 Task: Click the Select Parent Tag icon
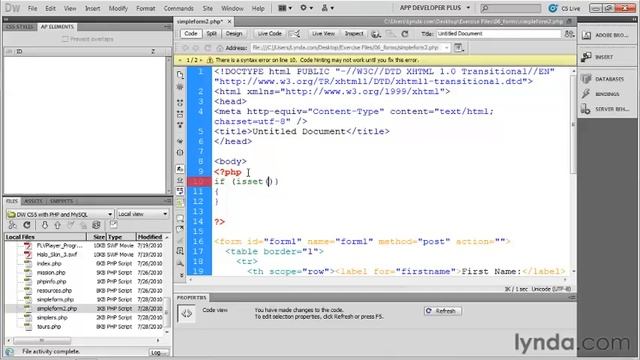(x=180, y=141)
